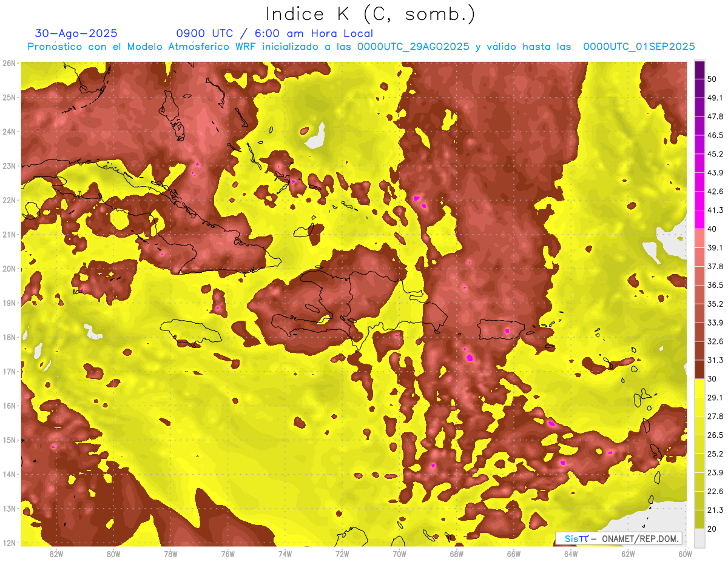Click the colorbar value 32.6
Screen dimensions: 728x562
pyautogui.click(x=715, y=341)
